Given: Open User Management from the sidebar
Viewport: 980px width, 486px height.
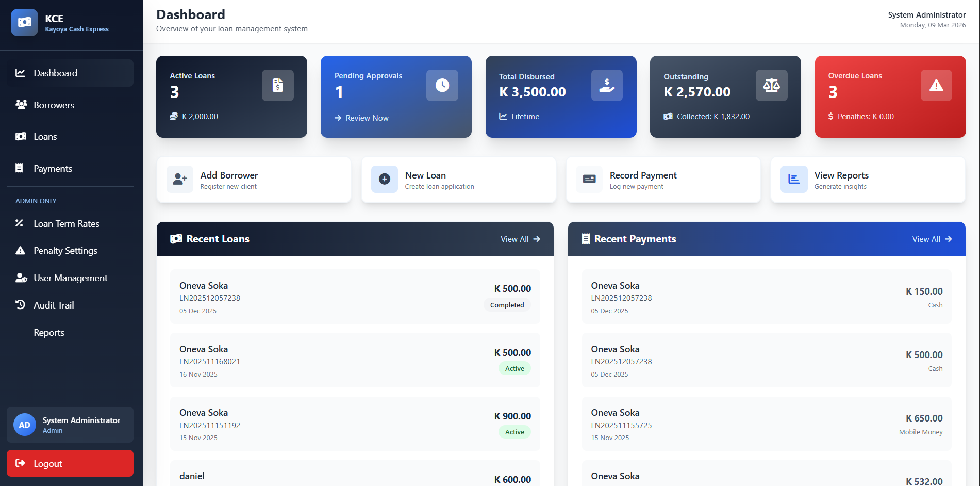Looking at the screenshot, I should [x=70, y=278].
